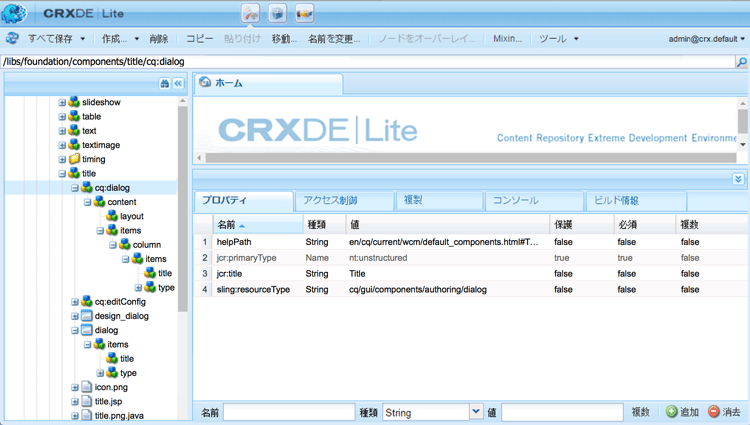750x425 pixels.
Task: Collapse tree panel with double-chevron icon
Action: [178, 84]
